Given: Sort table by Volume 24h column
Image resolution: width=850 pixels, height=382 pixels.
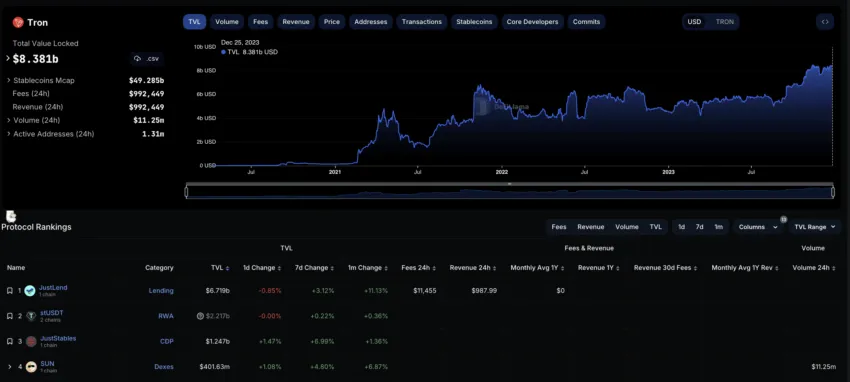Looking at the screenshot, I should pyautogui.click(x=814, y=268).
